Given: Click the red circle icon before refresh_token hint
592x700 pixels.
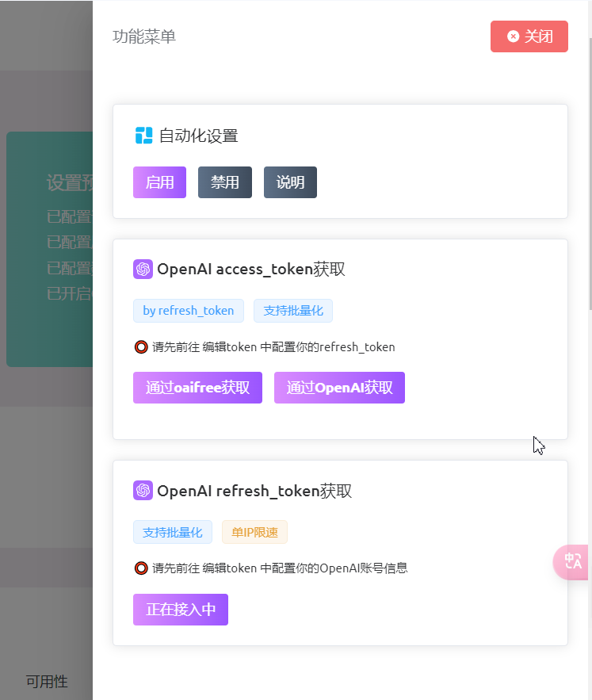Looking at the screenshot, I should pos(141,346).
